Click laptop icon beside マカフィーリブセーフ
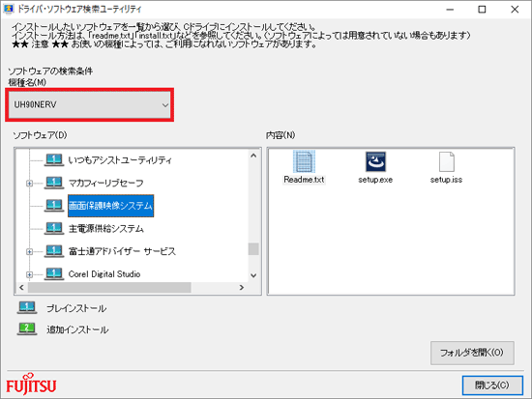 point(54,183)
